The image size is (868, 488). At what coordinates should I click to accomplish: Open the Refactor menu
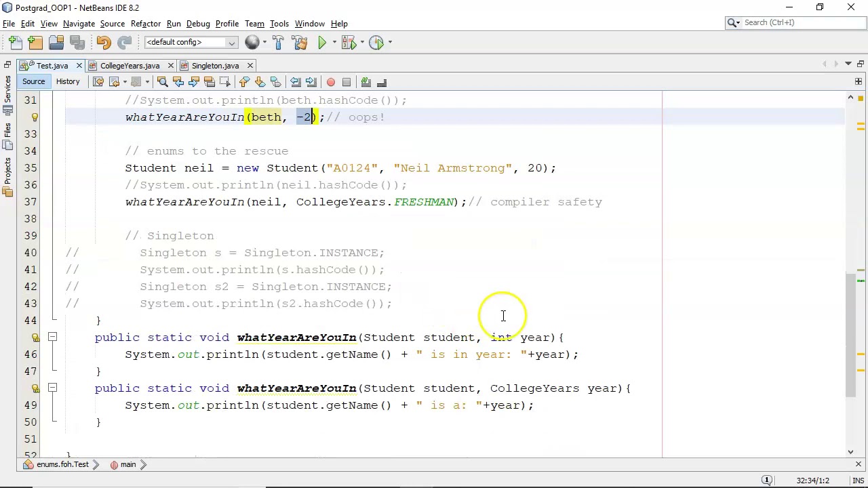point(146,23)
